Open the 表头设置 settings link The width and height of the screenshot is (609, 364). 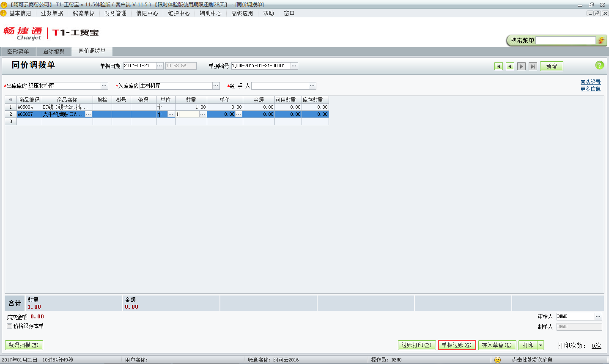tap(591, 82)
